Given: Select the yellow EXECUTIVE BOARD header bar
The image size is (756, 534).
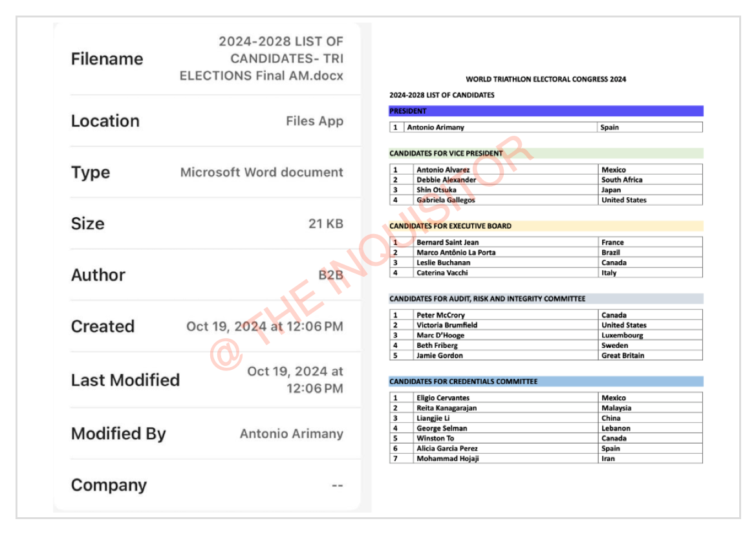Looking at the screenshot, I should pos(546,226).
